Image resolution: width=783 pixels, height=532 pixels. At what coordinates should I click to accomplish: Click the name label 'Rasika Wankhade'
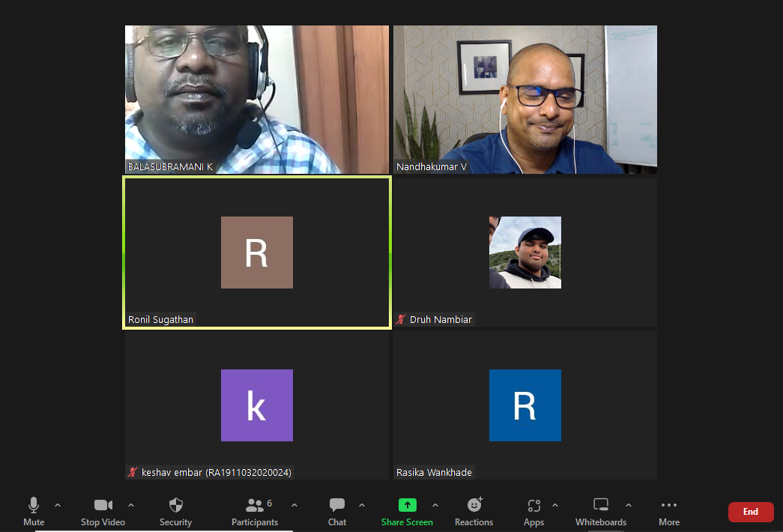point(434,473)
